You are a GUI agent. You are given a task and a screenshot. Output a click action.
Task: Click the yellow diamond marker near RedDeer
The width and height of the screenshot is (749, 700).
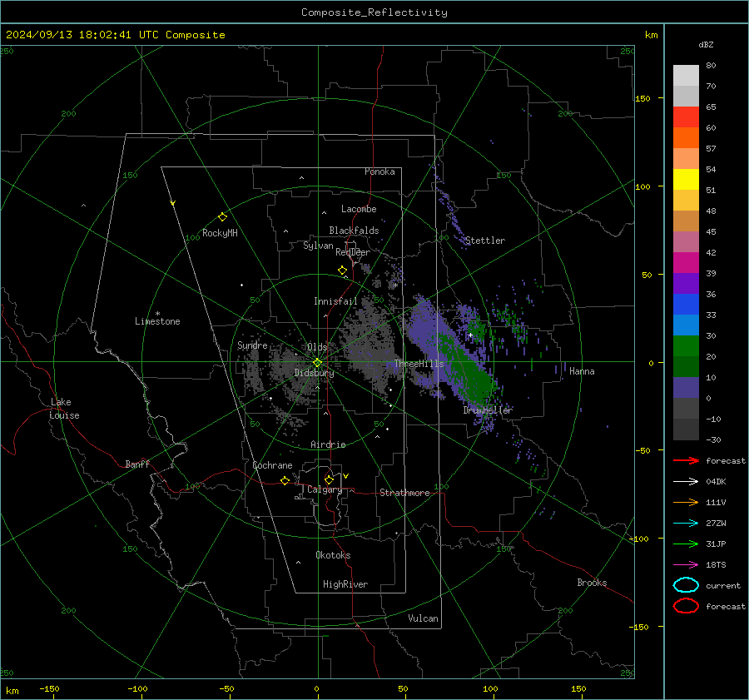(x=343, y=271)
